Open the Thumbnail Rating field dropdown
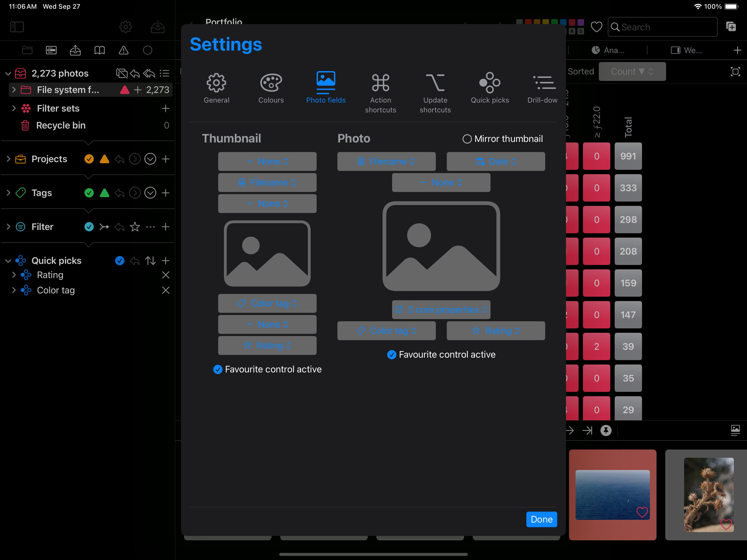 267,345
